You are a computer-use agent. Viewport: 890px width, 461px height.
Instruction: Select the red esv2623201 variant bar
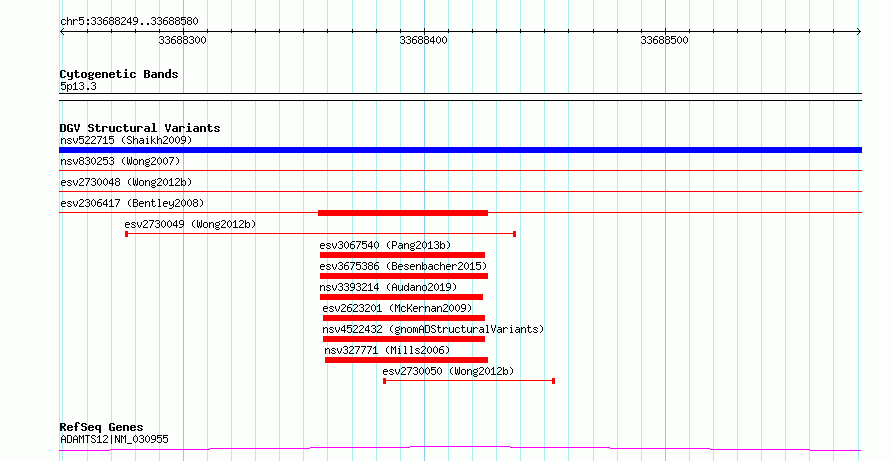coord(404,318)
